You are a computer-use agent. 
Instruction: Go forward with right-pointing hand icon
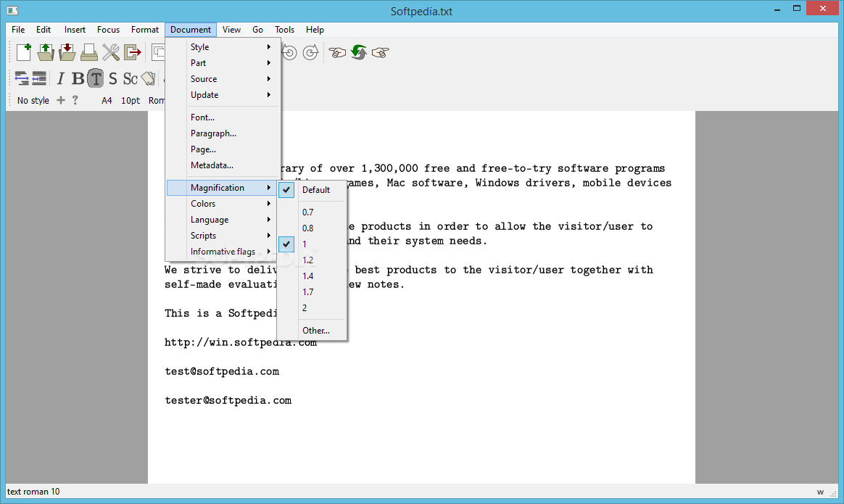pos(380,52)
